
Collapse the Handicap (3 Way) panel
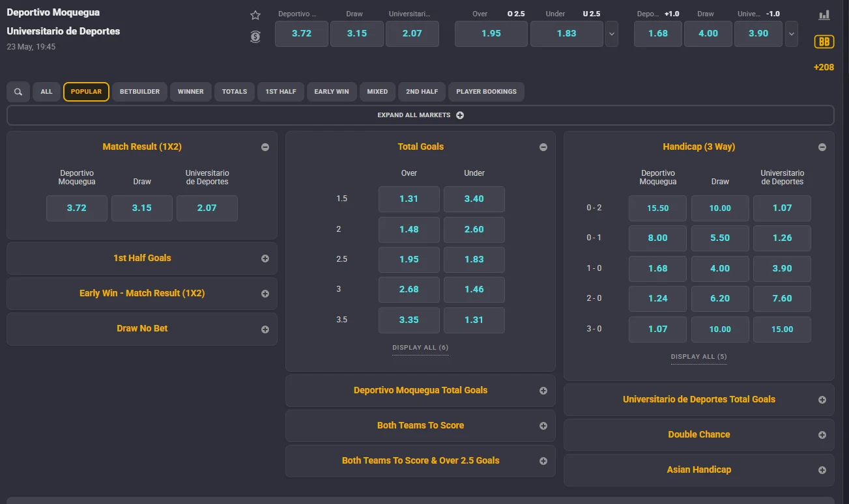[x=822, y=147]
